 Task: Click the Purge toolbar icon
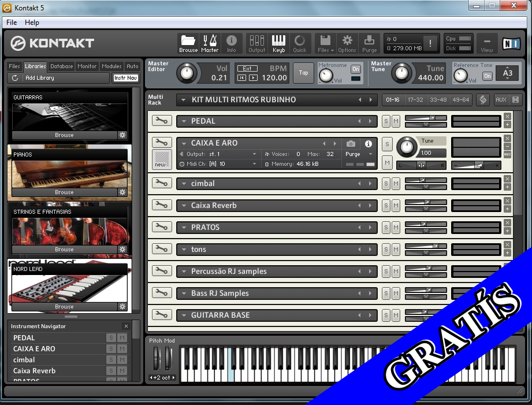coord(369,44)
